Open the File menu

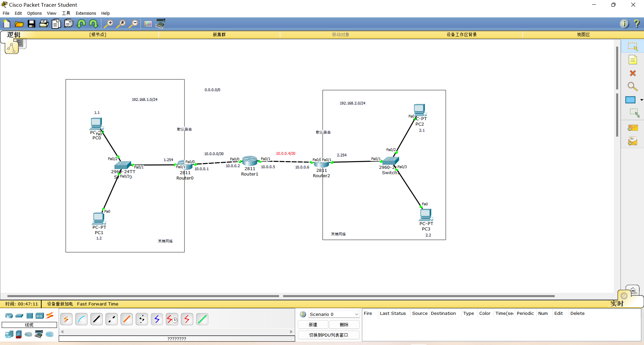pyautogui.click(x=6, y=13)
